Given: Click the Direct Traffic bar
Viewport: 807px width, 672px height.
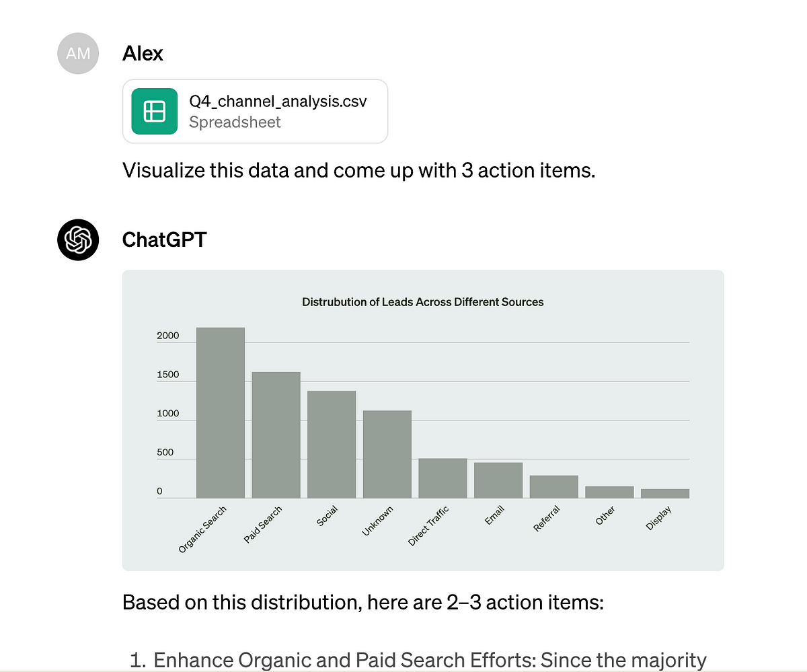Looking at the screenshot, I should pos(443,478).
